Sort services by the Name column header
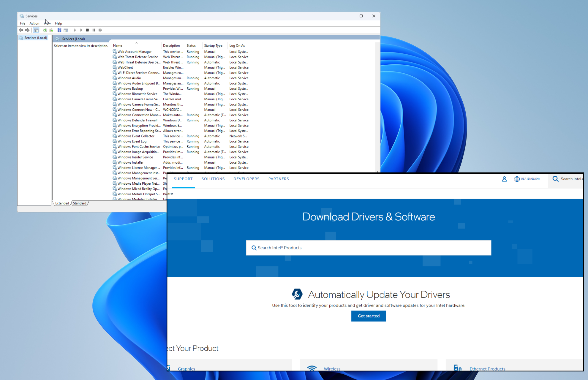 coord(136,45)
